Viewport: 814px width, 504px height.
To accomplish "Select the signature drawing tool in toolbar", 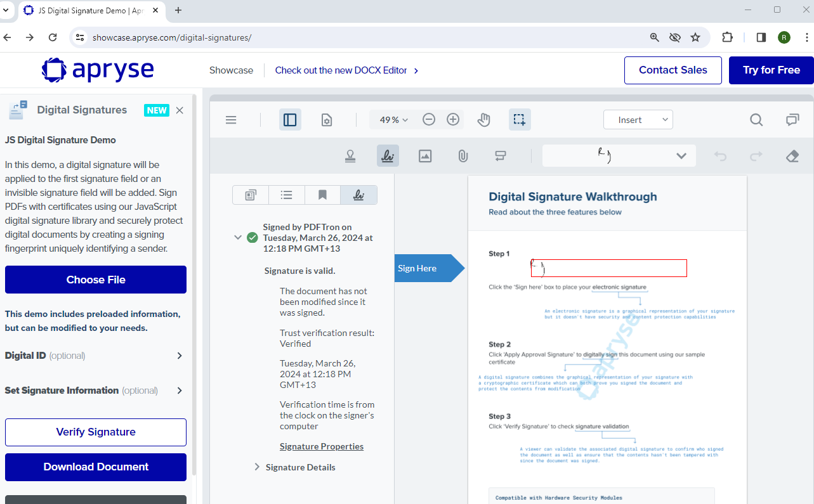I will 388,155.
